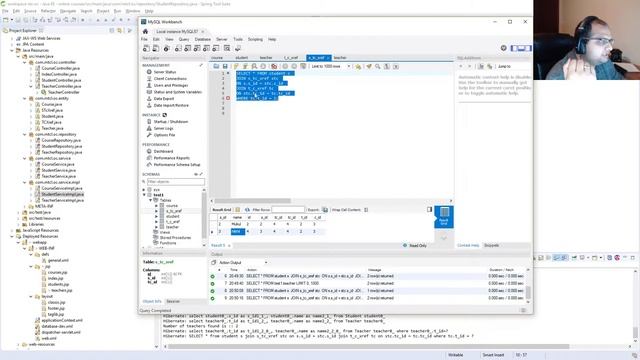Switch to Snippets tab in SQL Additions

pyautogui.click(x=491, y=245)
